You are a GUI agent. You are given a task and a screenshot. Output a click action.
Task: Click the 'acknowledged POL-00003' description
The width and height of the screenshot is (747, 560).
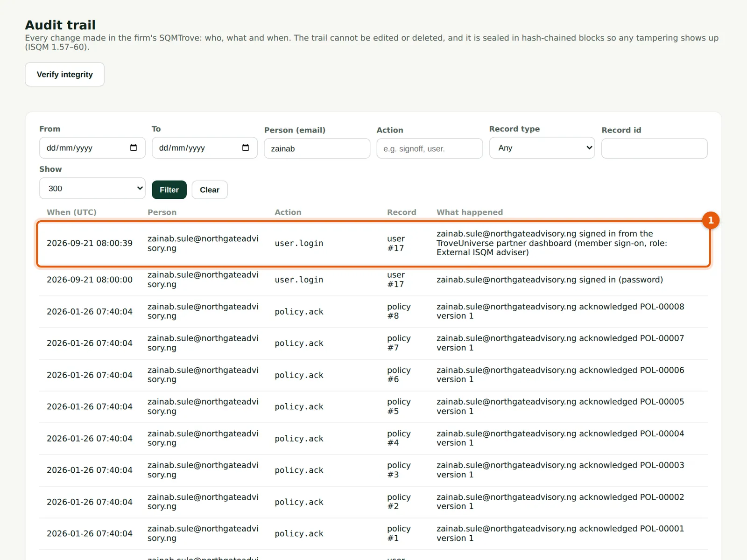point(560,470)
